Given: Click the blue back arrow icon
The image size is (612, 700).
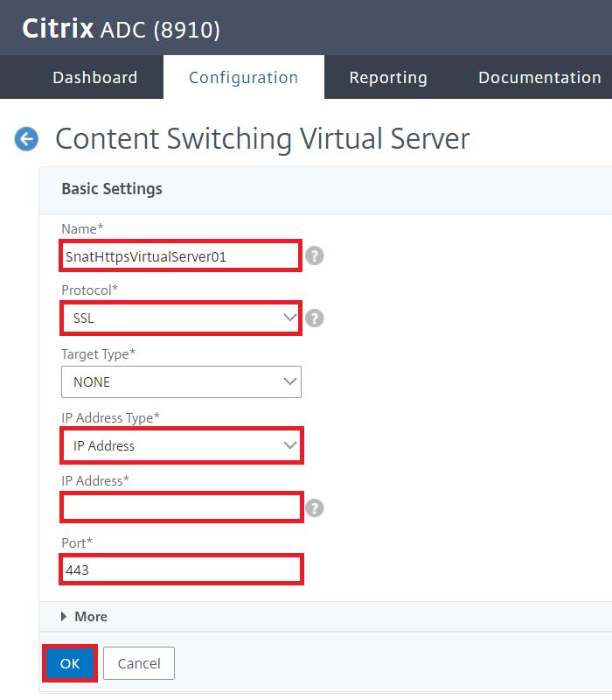Looking at the screenshot, I should 26,139.
